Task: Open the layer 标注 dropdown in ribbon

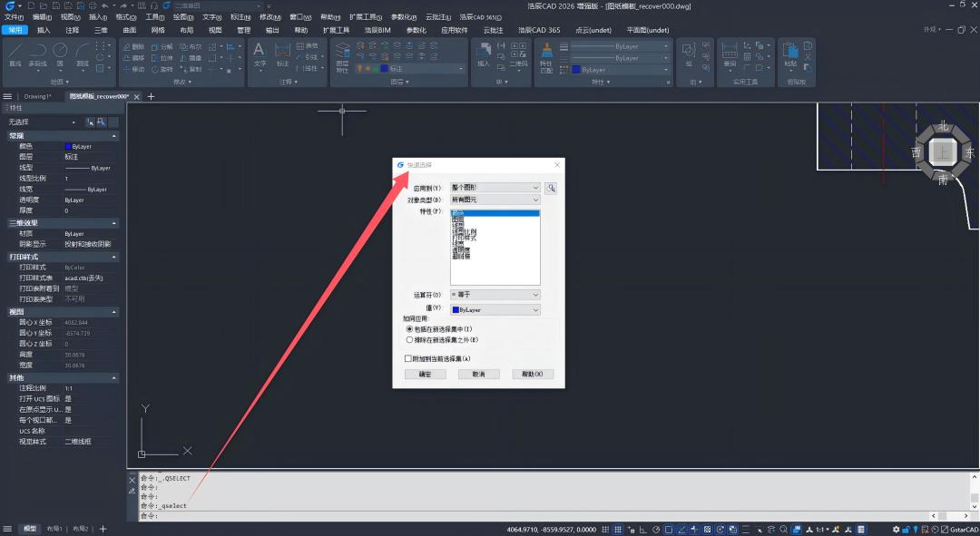Action: (x=410, y=69)
